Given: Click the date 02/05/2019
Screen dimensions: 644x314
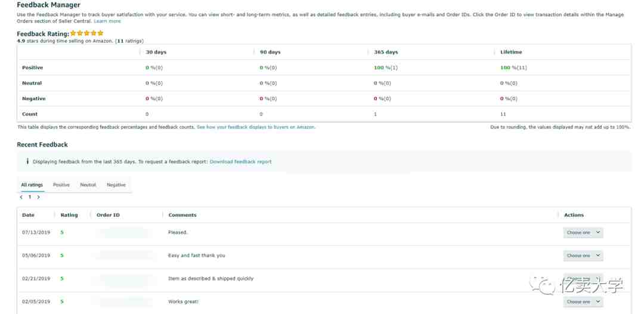Looking at the screenshot, I should [36, 301].
